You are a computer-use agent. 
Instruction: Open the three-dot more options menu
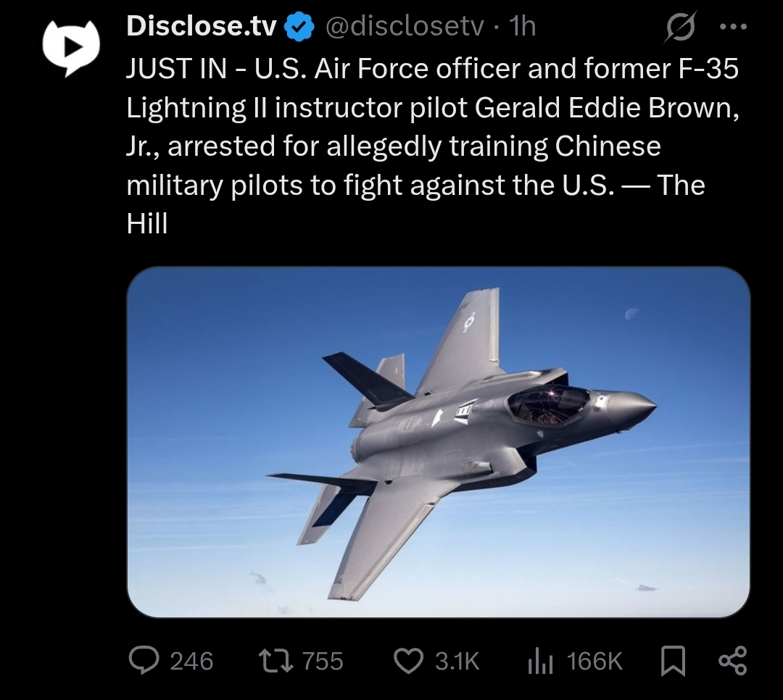click(733, 27)
